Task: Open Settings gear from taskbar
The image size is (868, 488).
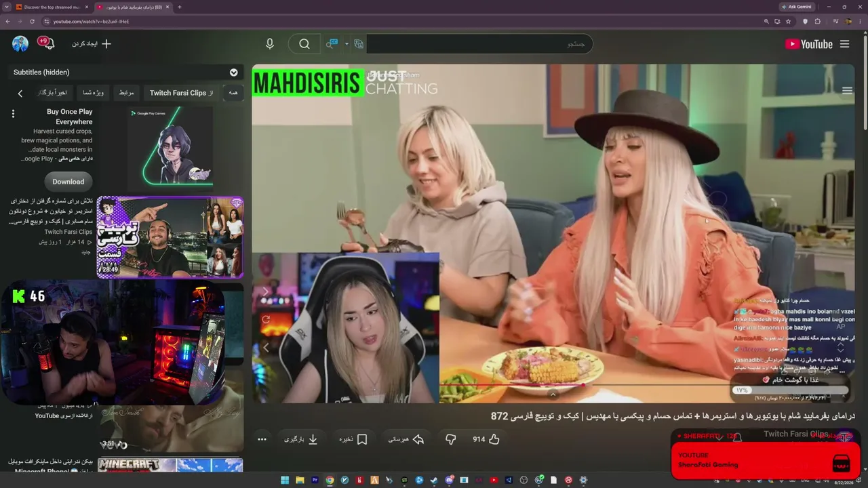Action: pos(583,480)
